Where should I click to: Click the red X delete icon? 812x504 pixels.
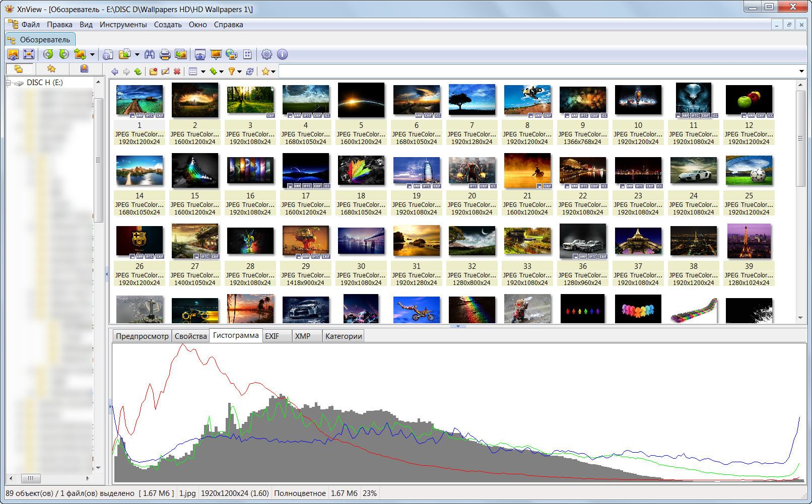point(177,71)
